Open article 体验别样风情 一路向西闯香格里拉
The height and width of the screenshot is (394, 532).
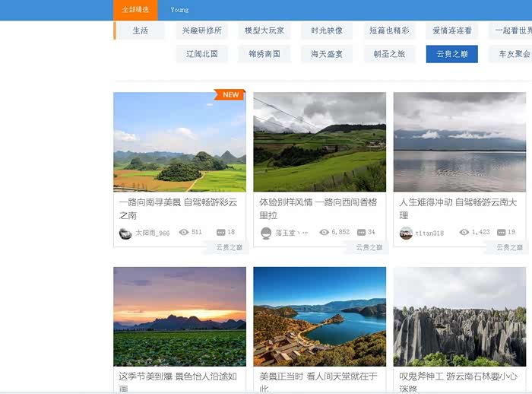tap(318, 209)
